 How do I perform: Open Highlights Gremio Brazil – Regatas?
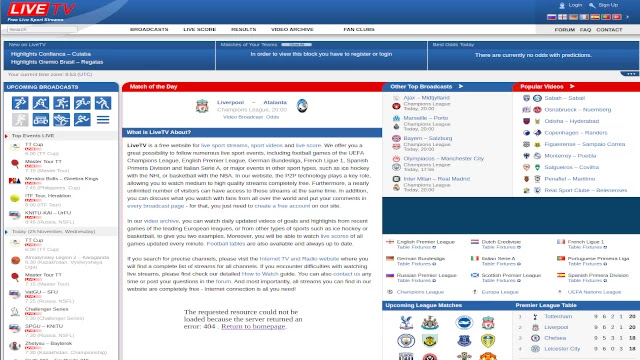[57, 62]
